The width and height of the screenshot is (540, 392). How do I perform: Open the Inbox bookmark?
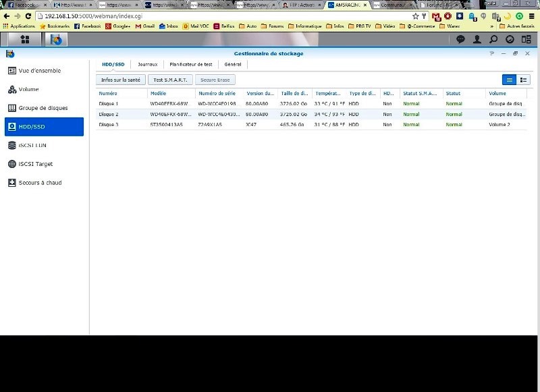click(x=168, y=26)
